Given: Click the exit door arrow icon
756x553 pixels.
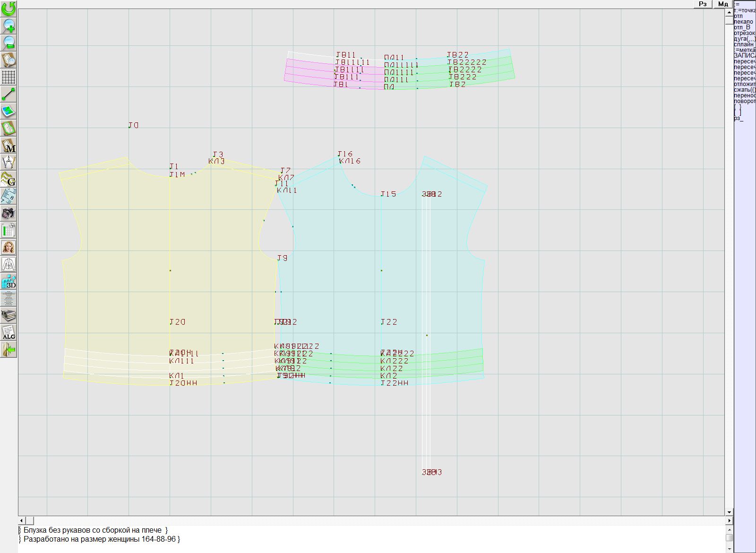Looking at the screenshot, I should tap(9, 350).
